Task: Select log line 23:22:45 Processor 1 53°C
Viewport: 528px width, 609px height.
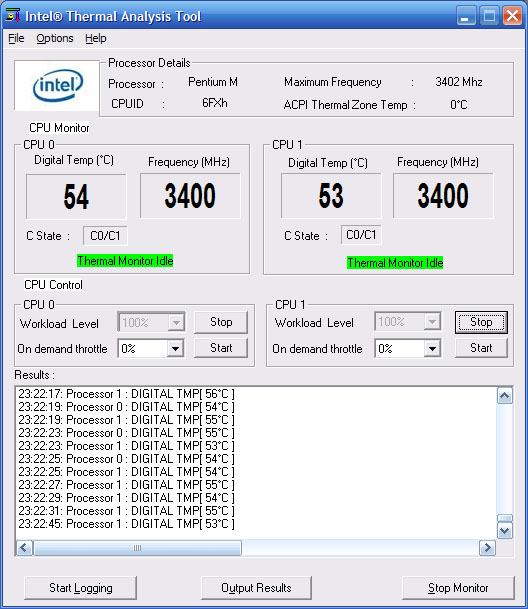Action: [126, 524]
